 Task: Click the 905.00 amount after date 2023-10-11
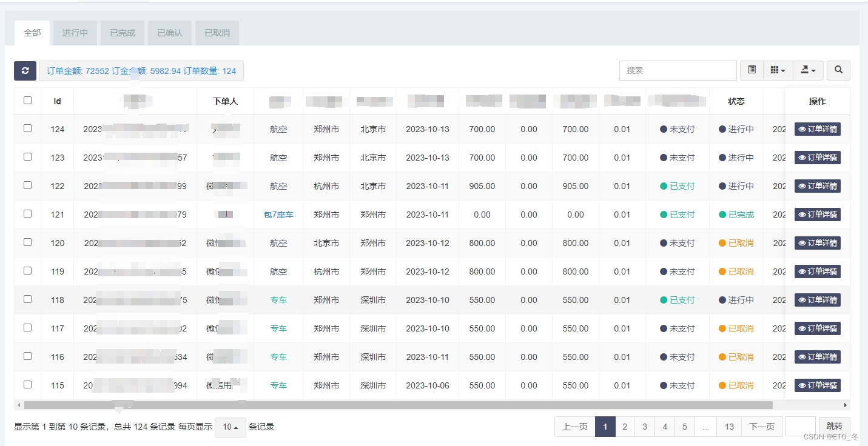click(x=482, y=186)
